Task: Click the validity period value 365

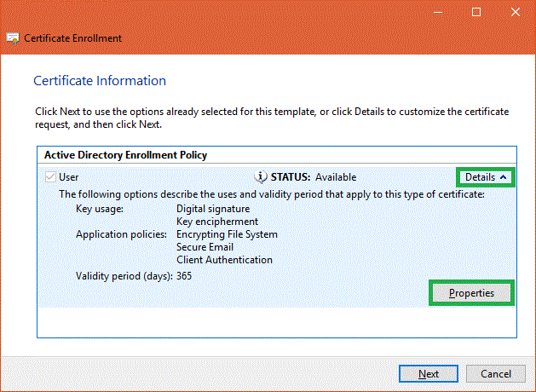Action: (184, 275)
